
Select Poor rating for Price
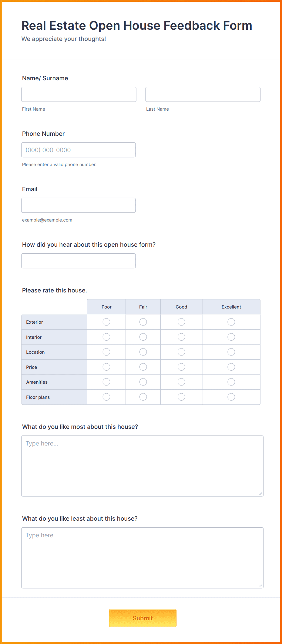coord(106,367)
